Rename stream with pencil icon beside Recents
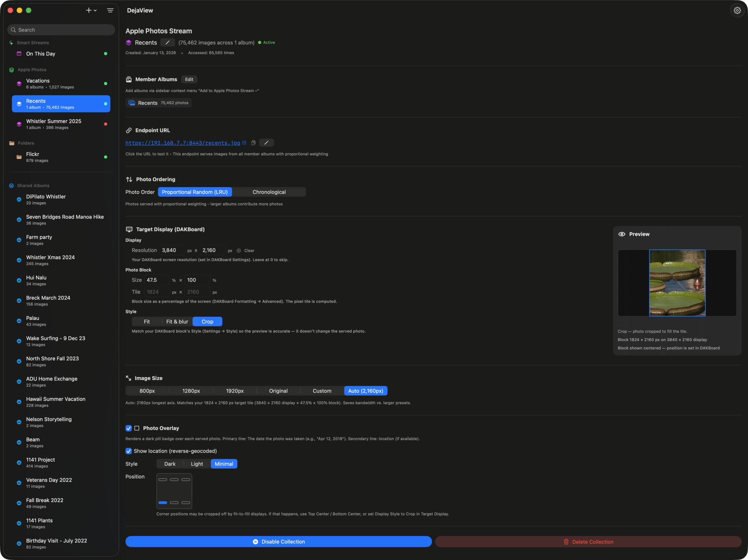 coord(168,43)
